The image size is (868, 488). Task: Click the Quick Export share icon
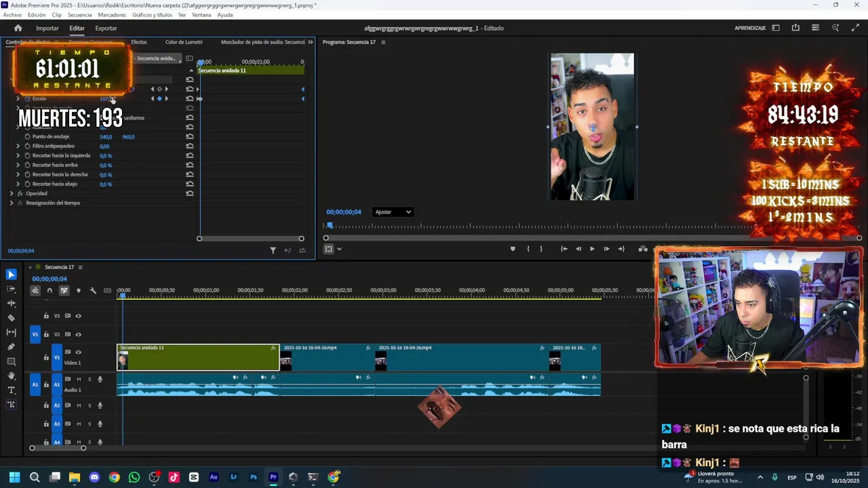click(795, 28)
